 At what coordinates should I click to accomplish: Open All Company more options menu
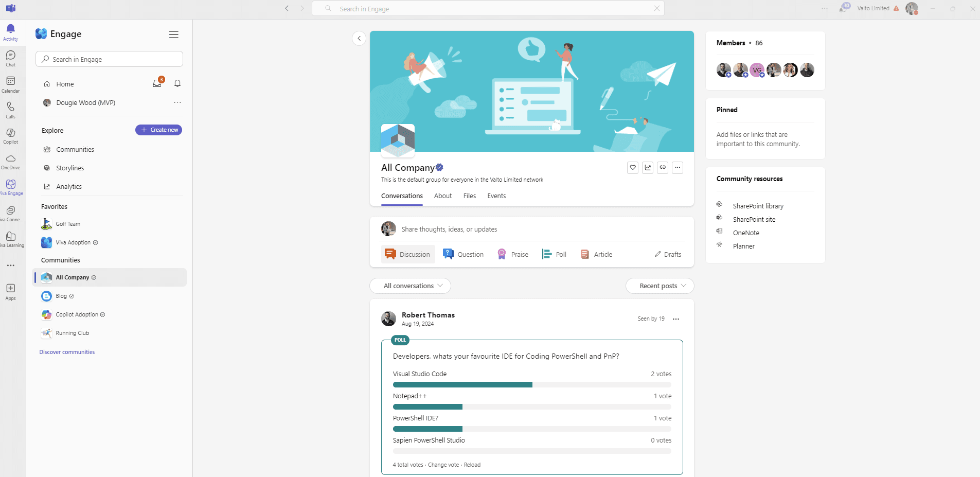coord(678,167)
